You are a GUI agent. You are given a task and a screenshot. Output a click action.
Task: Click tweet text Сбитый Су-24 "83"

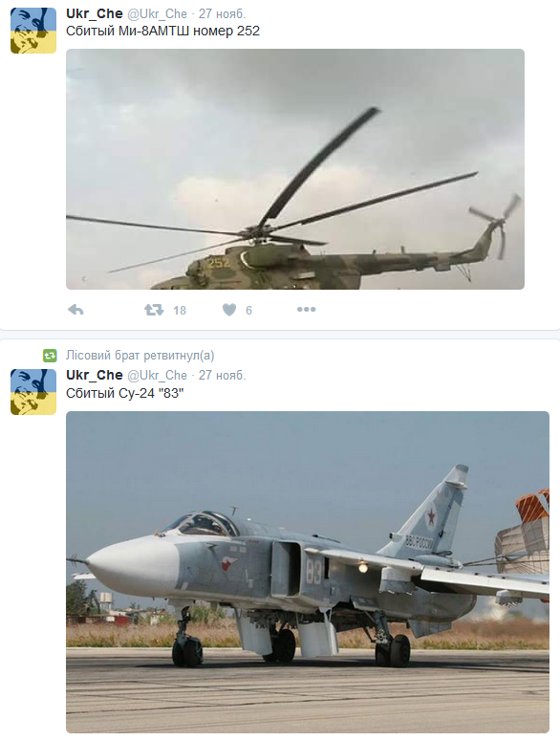(x=124, y=393)
